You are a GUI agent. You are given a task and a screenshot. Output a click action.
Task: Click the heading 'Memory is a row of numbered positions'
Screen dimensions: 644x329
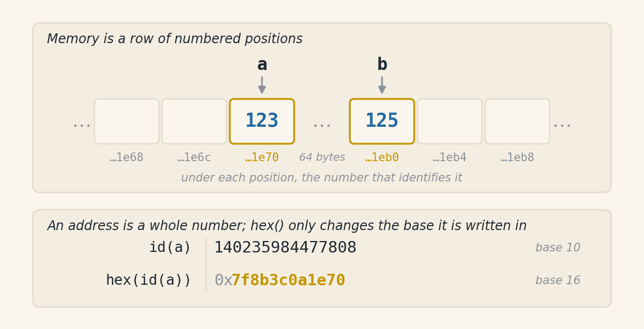(175, 39)
